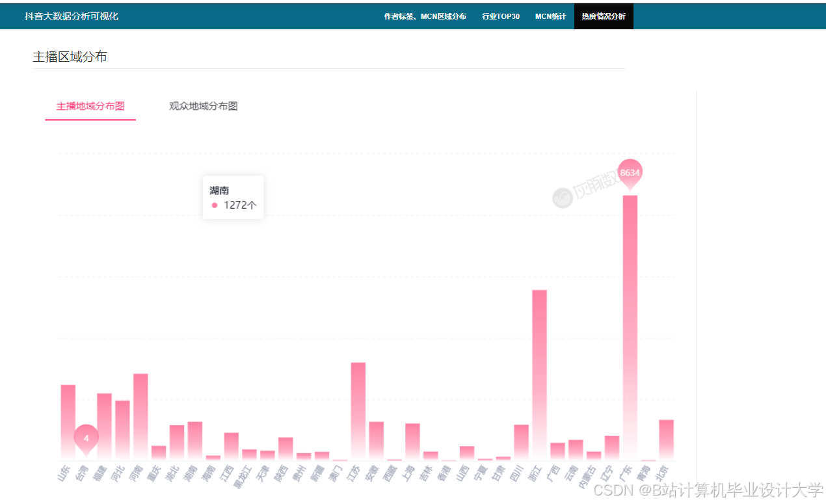Viewport: 826px width, 504px height.
Task: Click the 主播区域分布 section heading
Action: [x=70, y=57]
